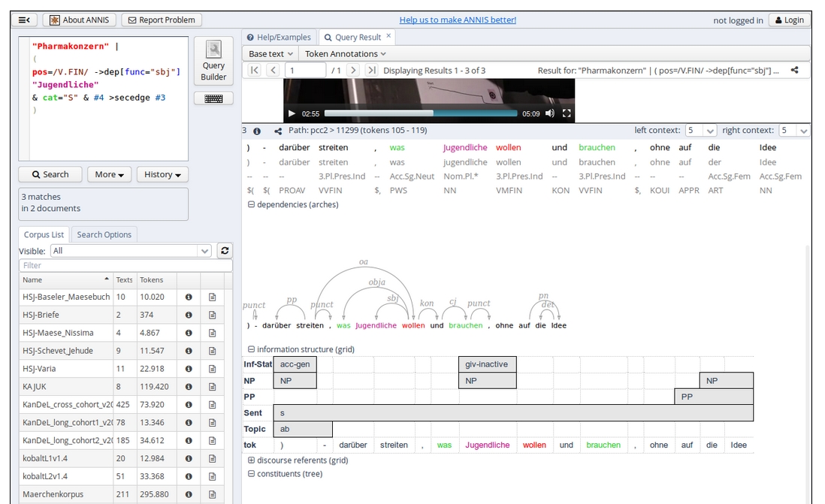This screenshot has width=825, height=504.
Task: Share the query result link icon
Action: 795,71
